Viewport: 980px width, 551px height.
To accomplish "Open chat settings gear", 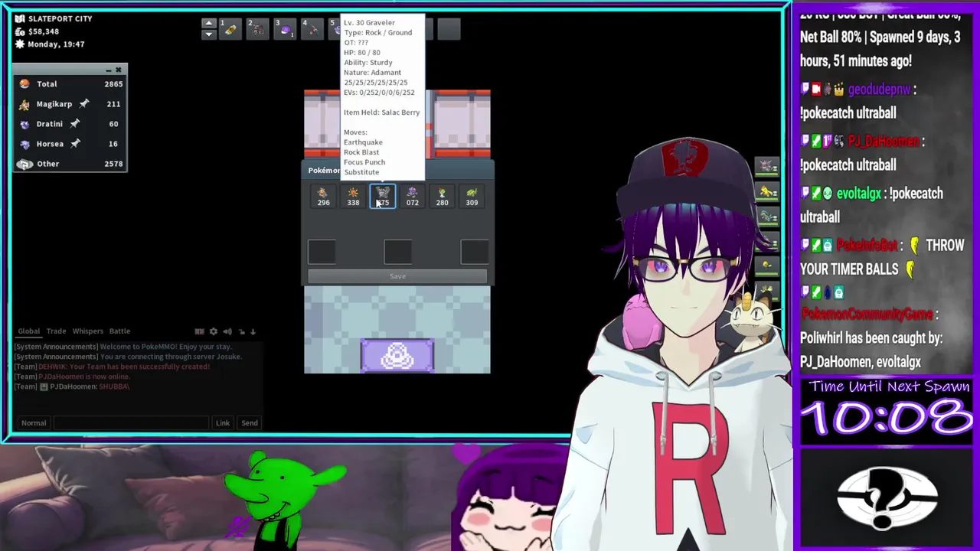I will [x=214, y=331].
